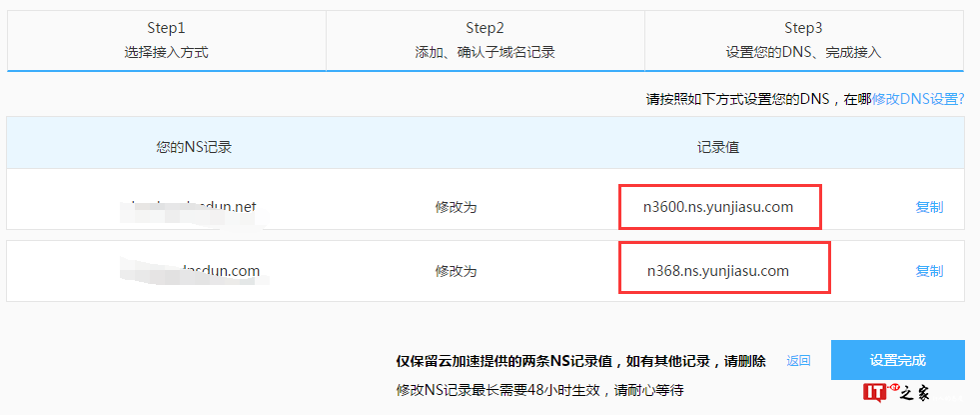Click the 记录值 column header
This screenshot has height=415, width=980.
click(717, 147)
